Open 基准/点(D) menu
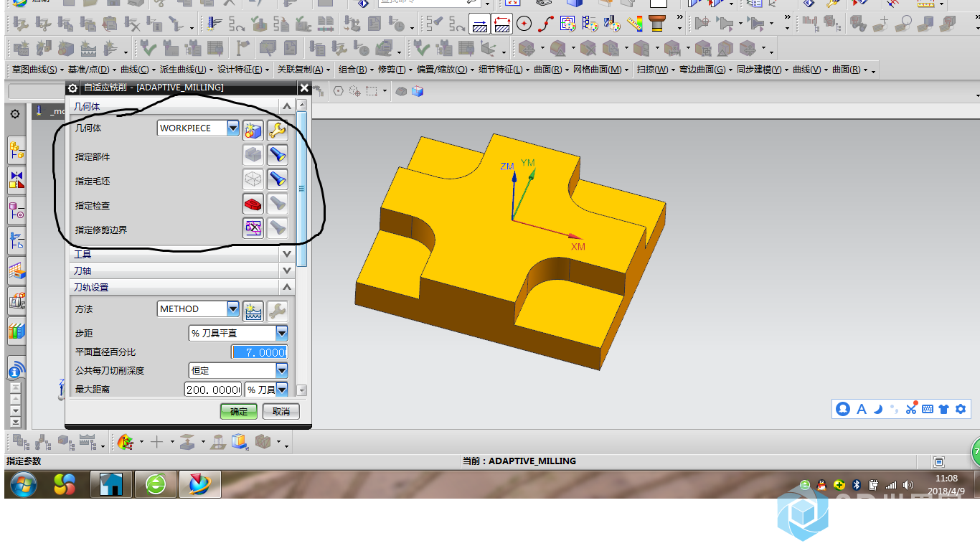The width and height of the screenshot is (980, 551). coord(92,70)
